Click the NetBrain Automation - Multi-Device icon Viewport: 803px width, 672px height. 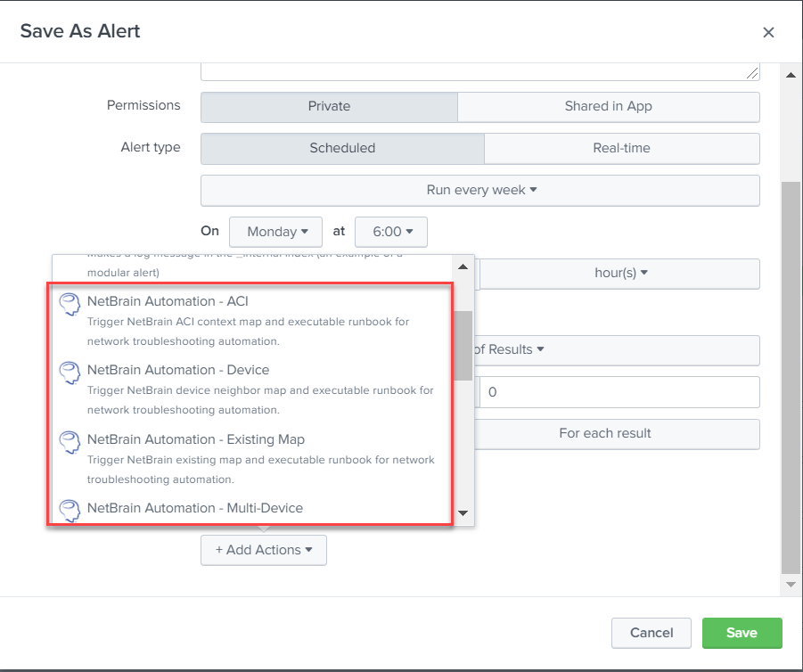click(70, 510)
